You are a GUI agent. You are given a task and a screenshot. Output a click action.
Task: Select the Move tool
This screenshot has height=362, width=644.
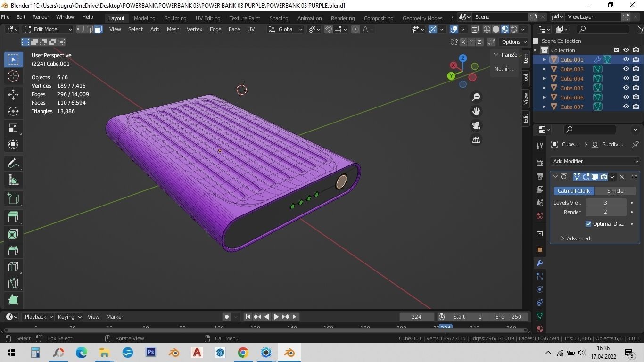pos(13,94)
